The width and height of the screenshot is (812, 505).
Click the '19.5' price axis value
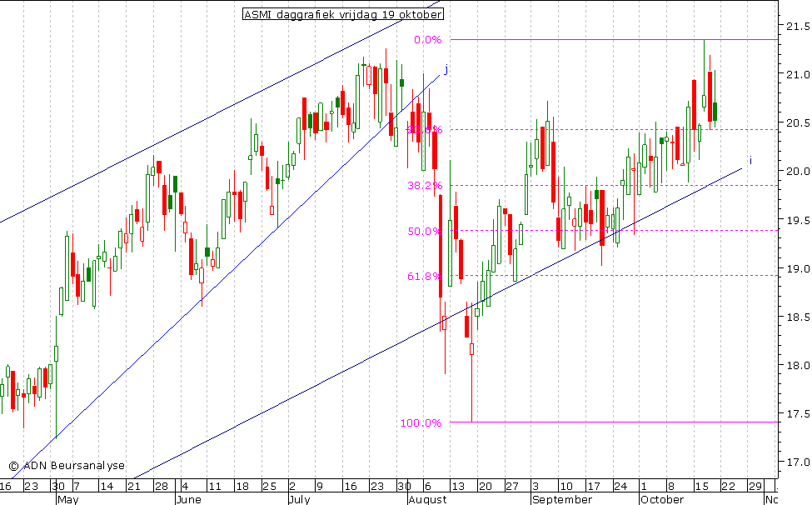798,220
